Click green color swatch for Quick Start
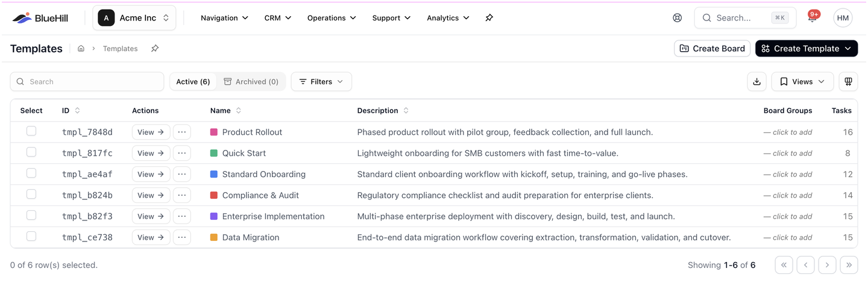The image size is (868, 283). click(214, 154)
